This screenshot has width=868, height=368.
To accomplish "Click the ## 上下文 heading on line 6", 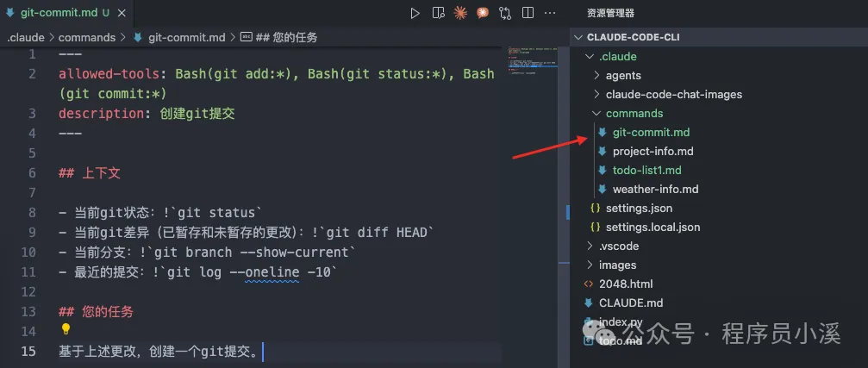I will [x=89, y=172].
